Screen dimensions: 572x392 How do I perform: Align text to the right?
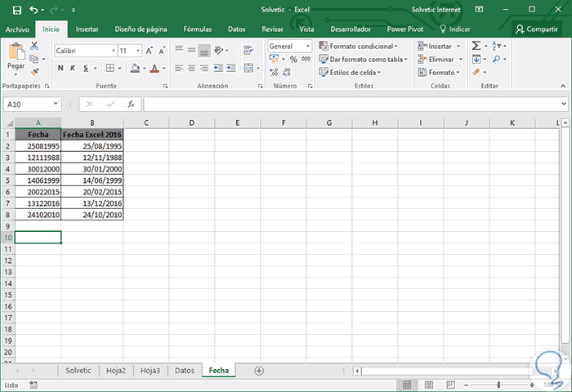pos(204,68)
